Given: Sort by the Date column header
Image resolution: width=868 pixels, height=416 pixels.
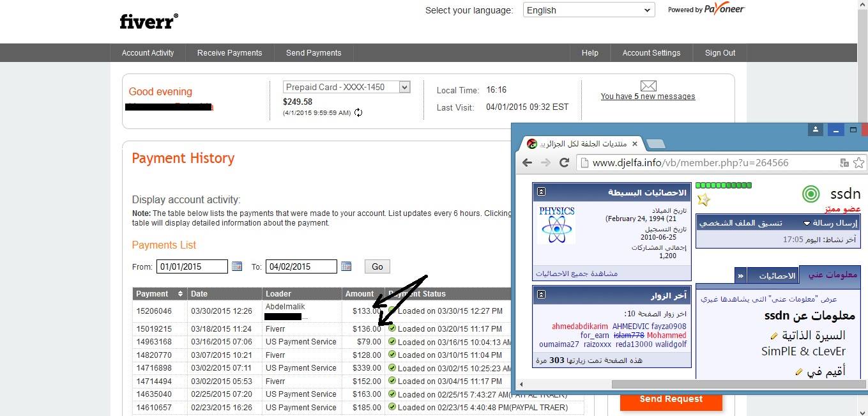Looking at the screenshot, I should tap(199, 294).
